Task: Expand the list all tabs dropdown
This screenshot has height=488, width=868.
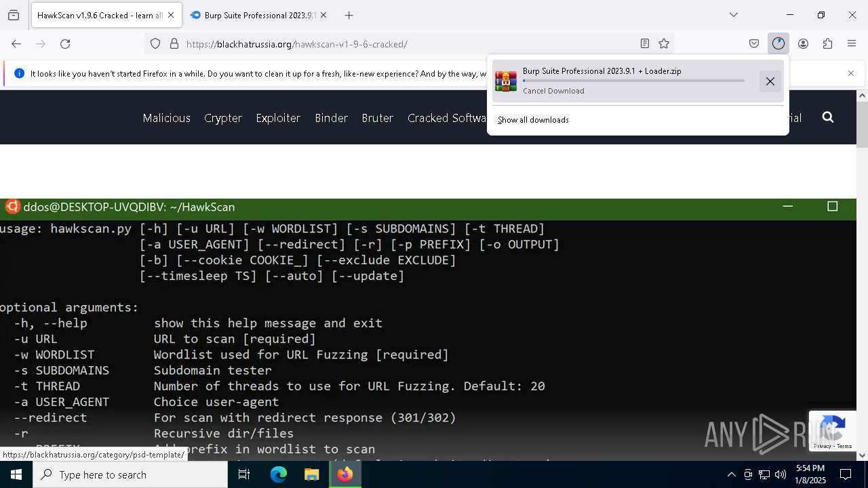Action: (734, 15)
